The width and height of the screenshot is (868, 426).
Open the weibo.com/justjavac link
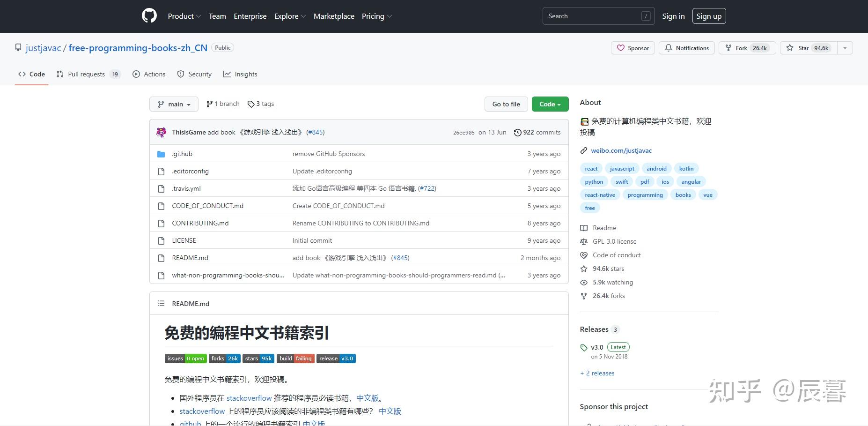click(621, 150)
